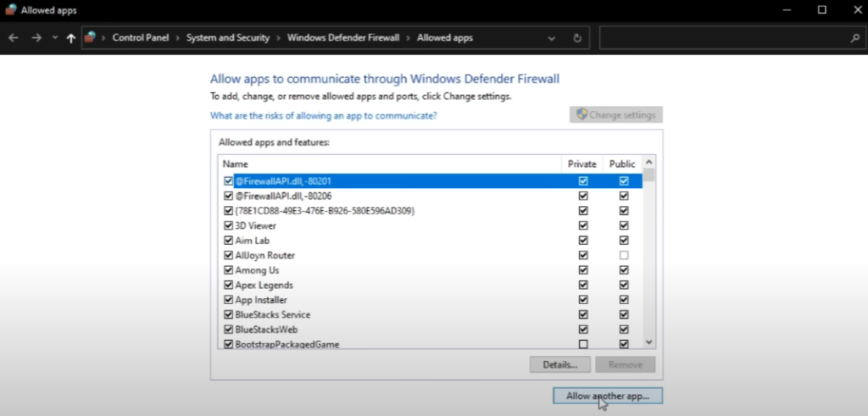Toggle the Among Us name checkbox

[x=228, y=270]
